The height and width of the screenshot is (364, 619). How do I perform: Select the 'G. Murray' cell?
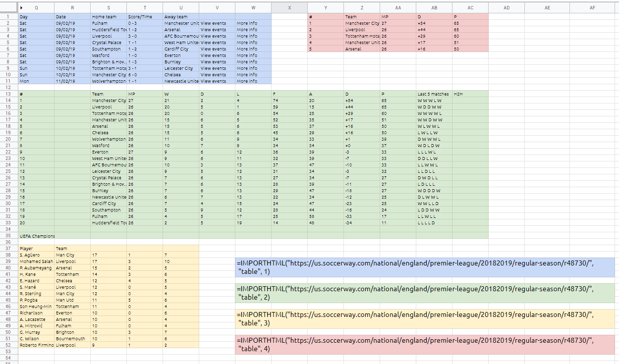coord(36,332)
